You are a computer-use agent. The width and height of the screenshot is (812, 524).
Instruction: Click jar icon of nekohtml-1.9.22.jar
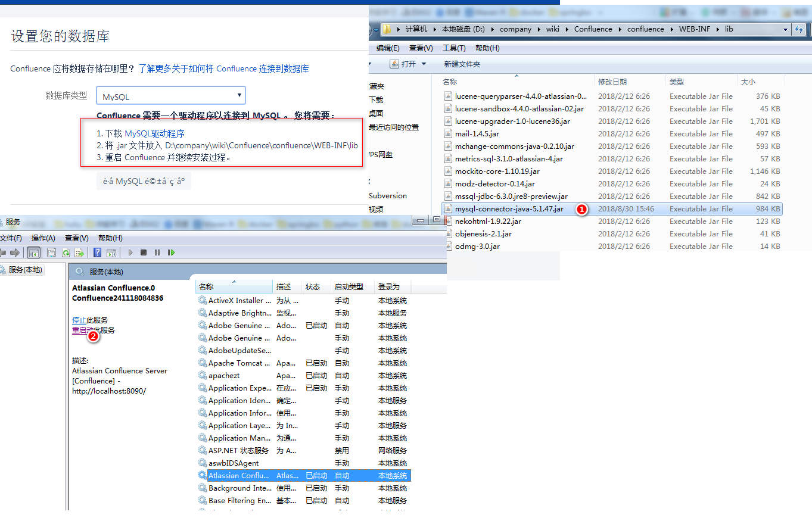(x=448, y=222)
